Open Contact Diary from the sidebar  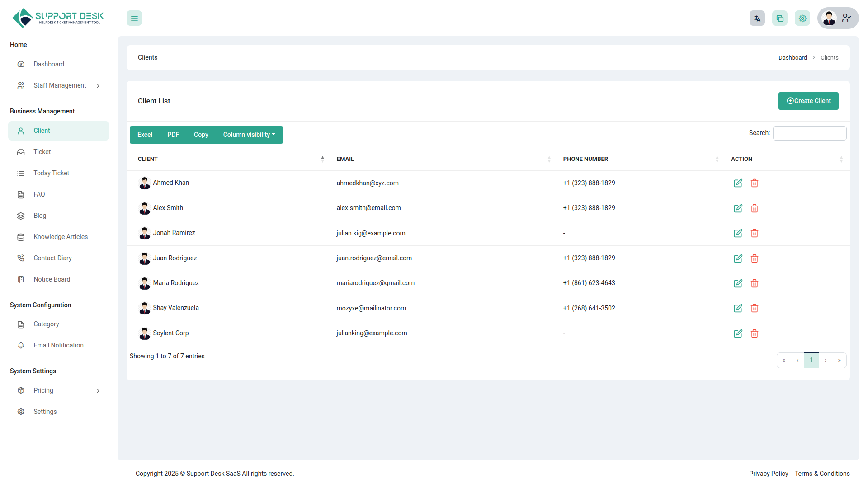click(x=52, y=258)
